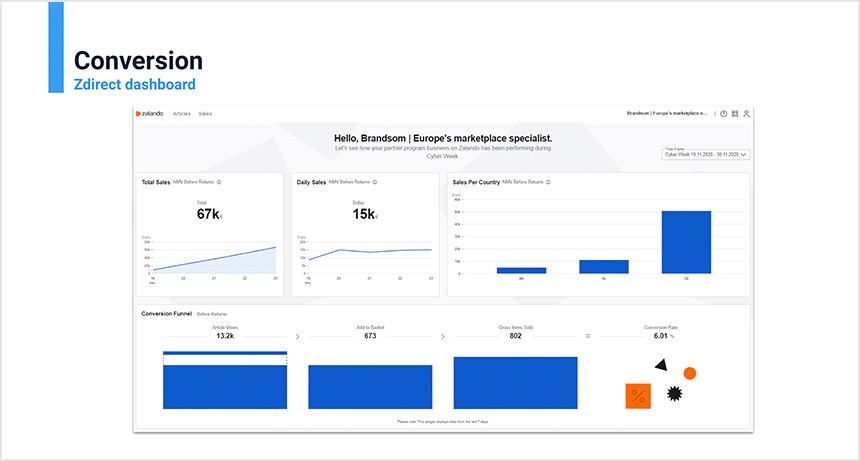Screen dimensions: 860x461
Task: Click the 67k total sales value
Action: click(210, 214)
